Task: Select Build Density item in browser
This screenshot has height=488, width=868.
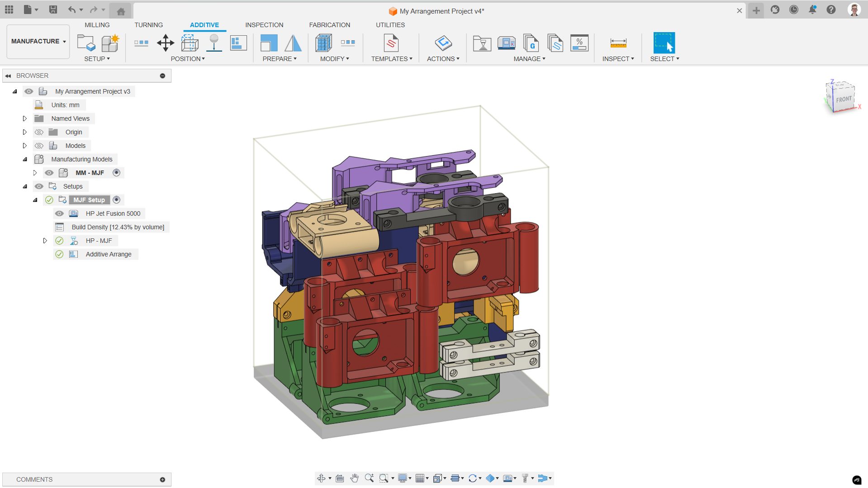Action: pos(118,227)
